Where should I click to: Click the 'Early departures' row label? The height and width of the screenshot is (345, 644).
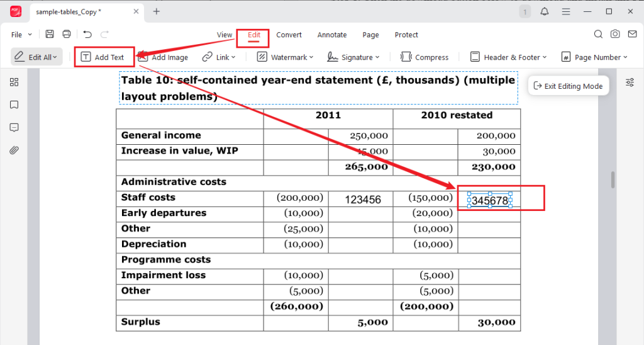(x=164, y=213)
